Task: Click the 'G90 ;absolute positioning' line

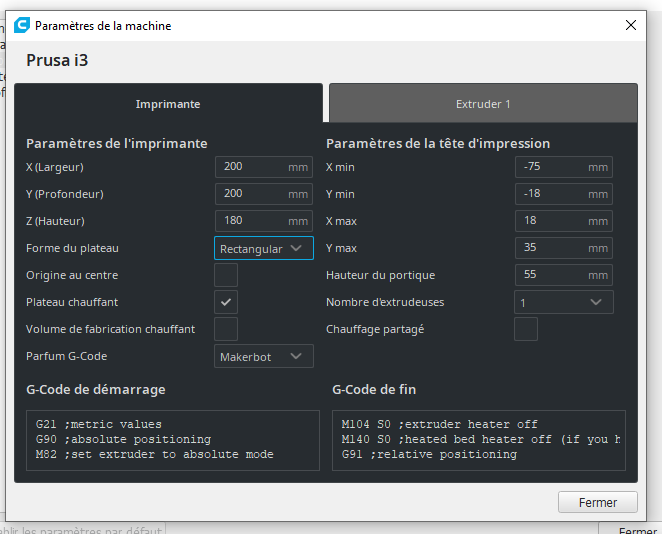Action: (123, 439)
